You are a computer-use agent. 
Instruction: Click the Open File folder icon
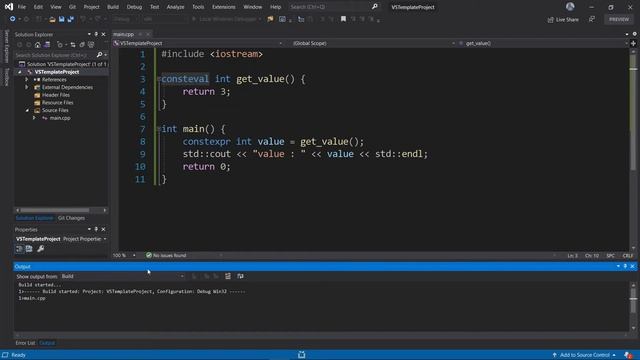(x=52, y=19)
